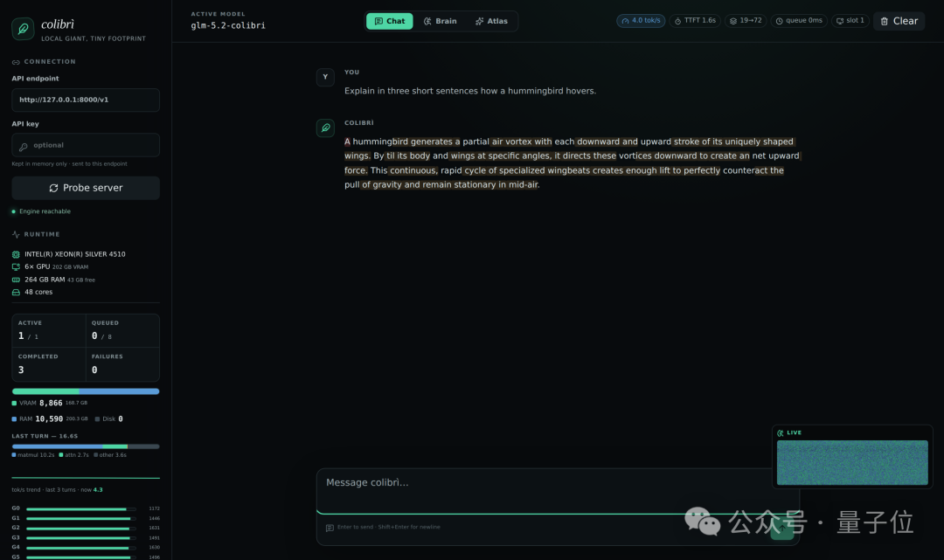Screen dimensions: 944x560
Task: Click the ACTIVE count cell
Action: tap(49, 330)
